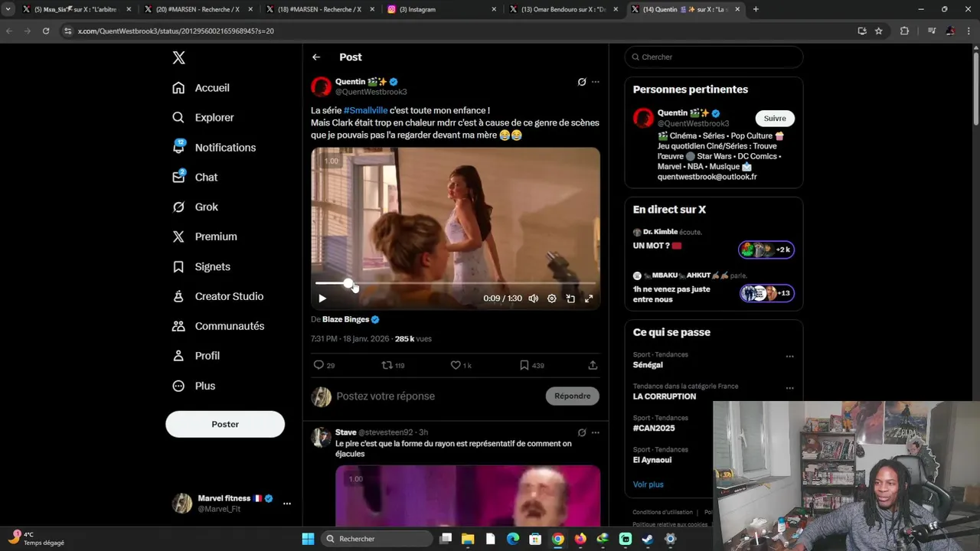Viewport: 980px width, 551px height.
Task: Open the browser extensions menu
Action: [x=904, y=31]
